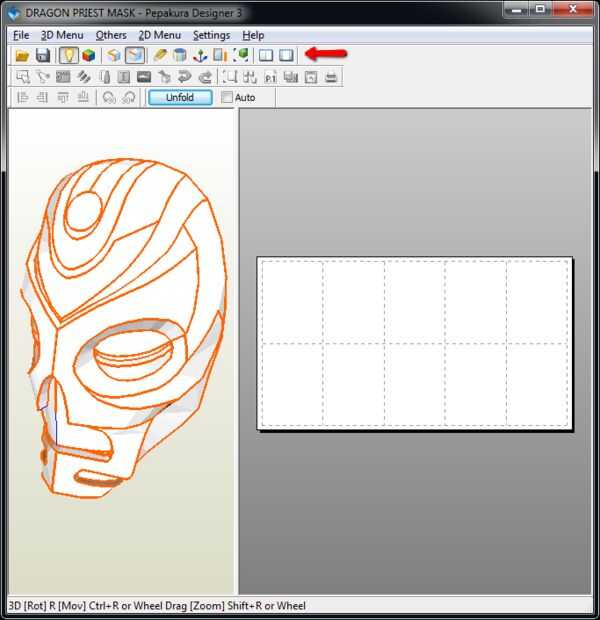
Task: Select the Rotate parts tool
Action: pos(43,77)
